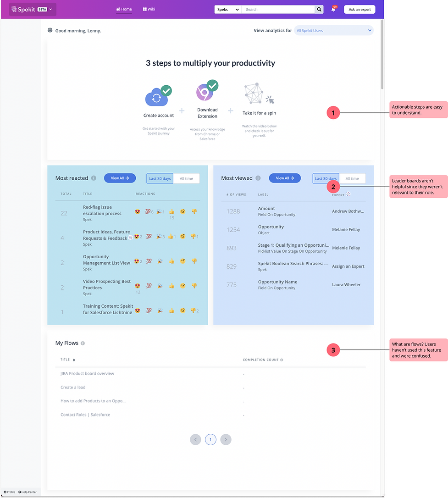Click the Most viewed info icon

point(258,178)
